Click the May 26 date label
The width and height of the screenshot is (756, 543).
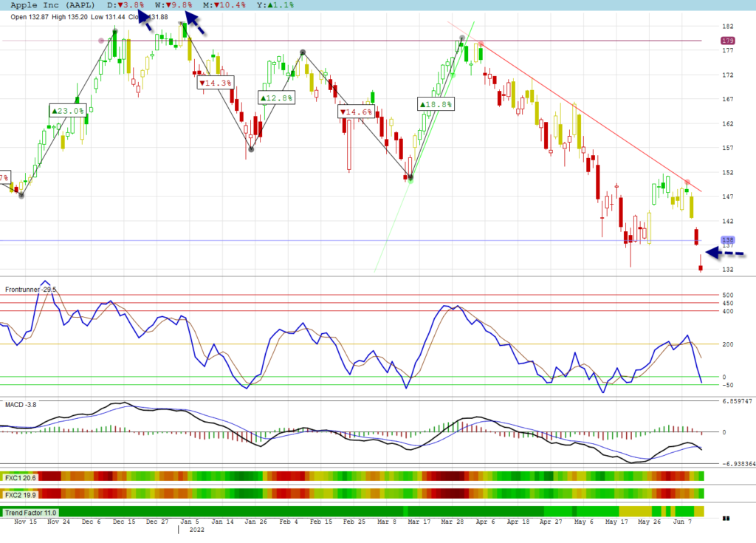(650, 522)
